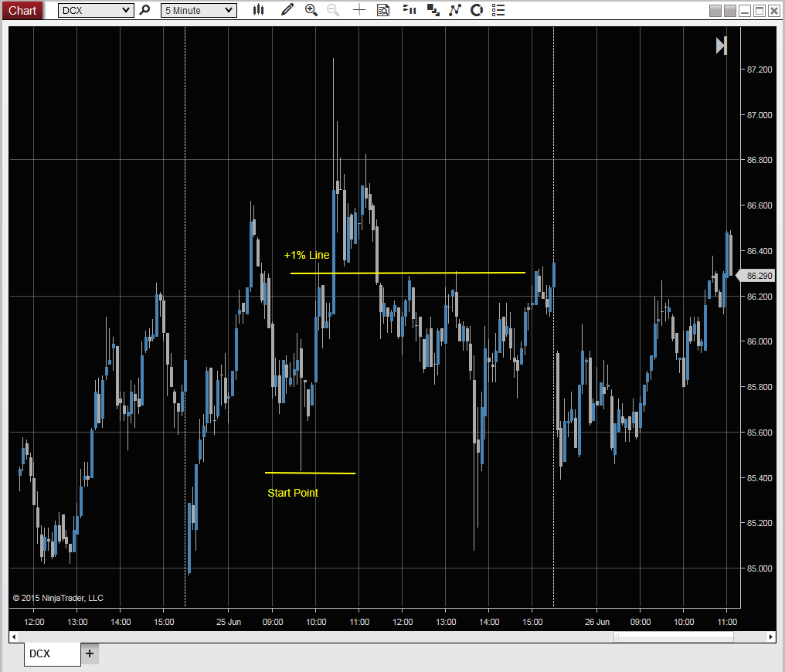
Task: Open the data box icon
Action: tap(383, 10)
